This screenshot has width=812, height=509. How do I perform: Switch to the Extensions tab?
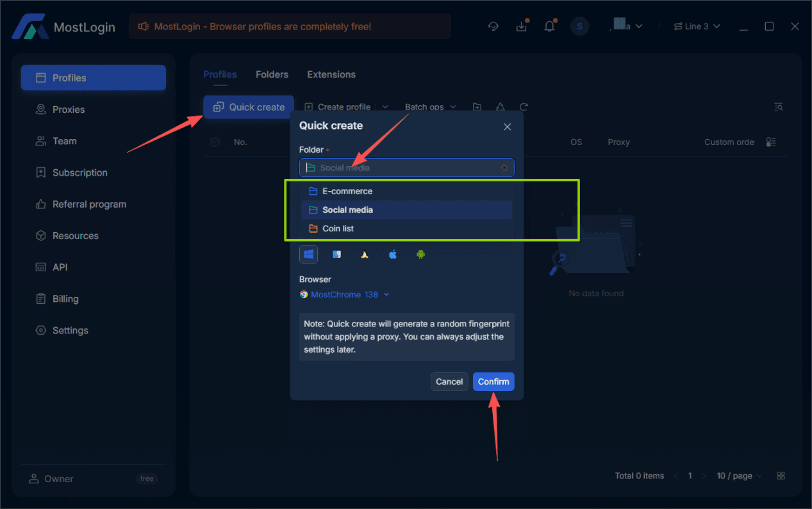pos(331,74)
